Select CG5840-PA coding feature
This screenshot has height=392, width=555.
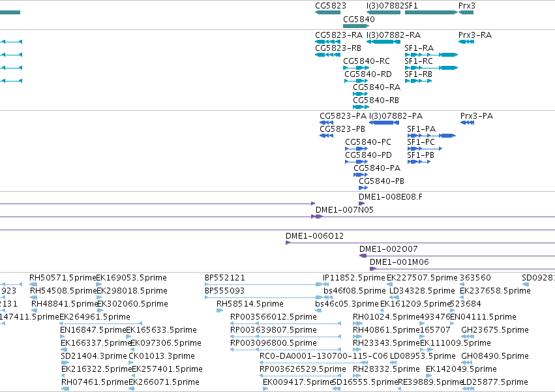(376, 168)
